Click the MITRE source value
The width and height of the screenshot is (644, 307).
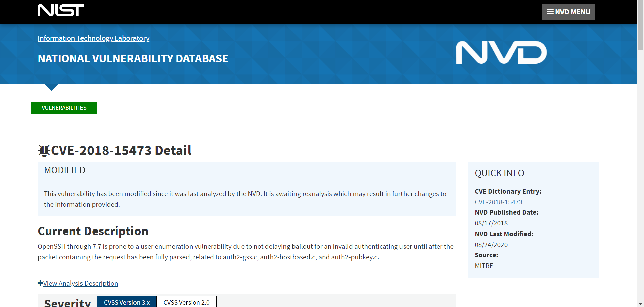pyautogui.click(x=484, y=266)
